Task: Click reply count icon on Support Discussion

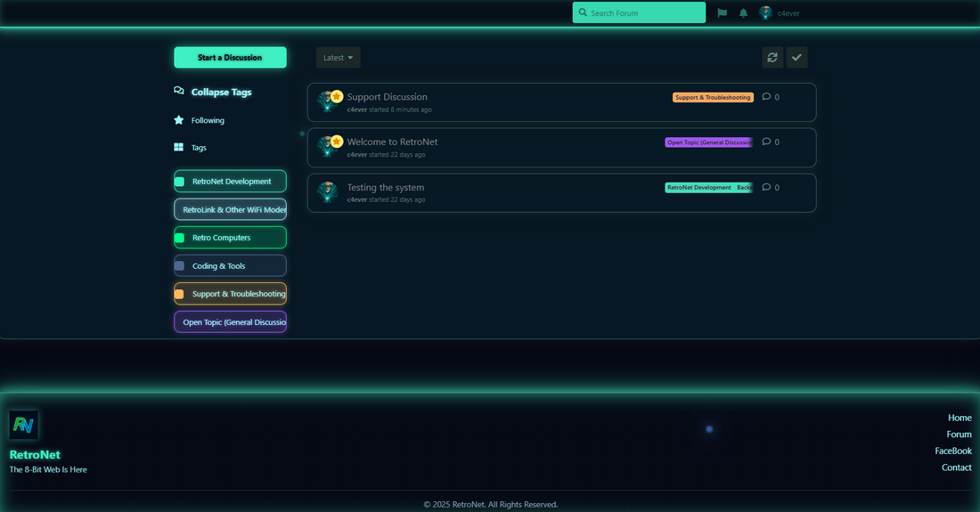Action: [x=766, y=97]
